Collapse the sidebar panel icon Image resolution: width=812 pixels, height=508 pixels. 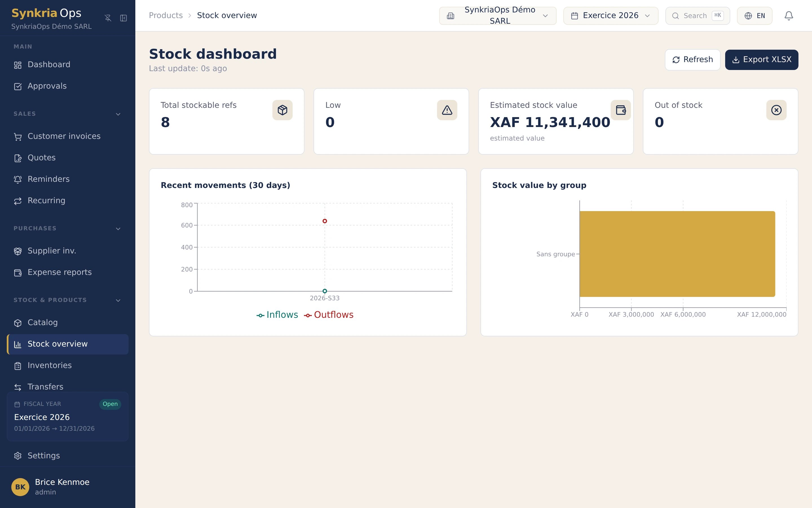coord(123,18)
